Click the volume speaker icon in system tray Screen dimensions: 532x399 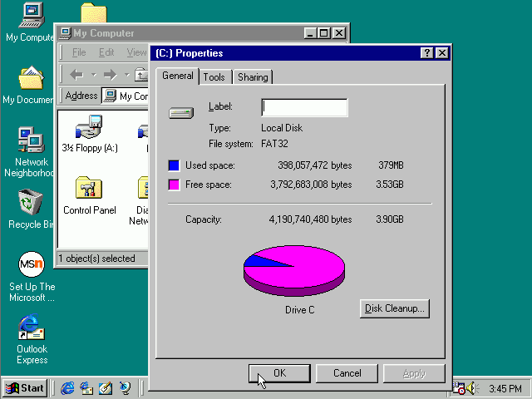point(472,388)
